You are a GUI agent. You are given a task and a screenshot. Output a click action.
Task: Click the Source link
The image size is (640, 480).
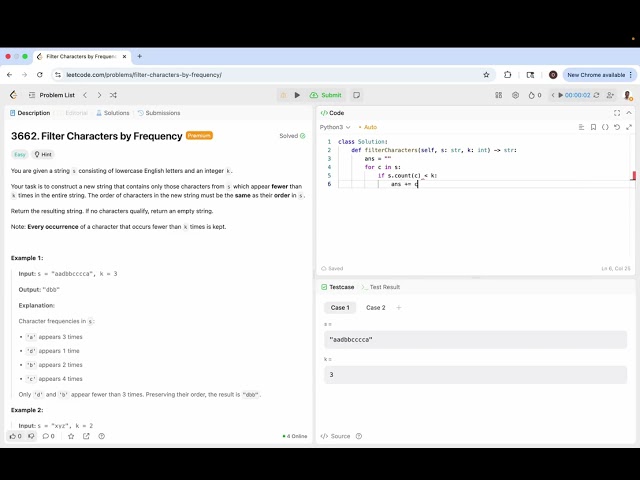point(336,436)
